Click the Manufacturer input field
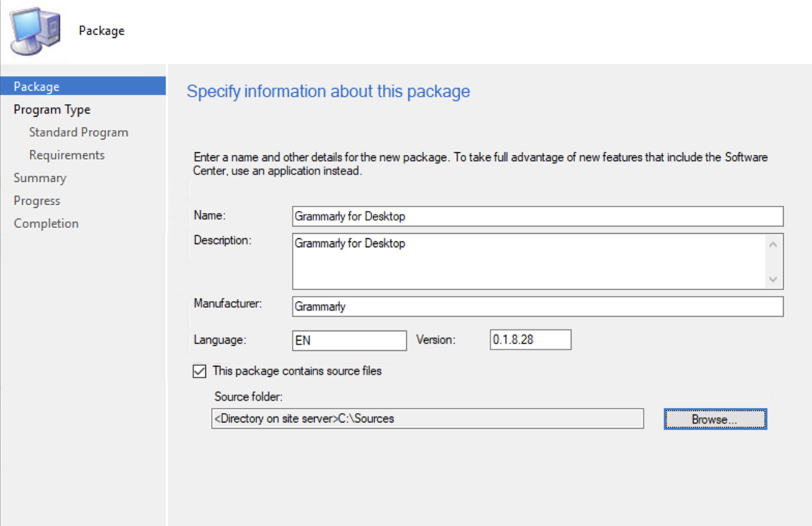 click(538, 306)
